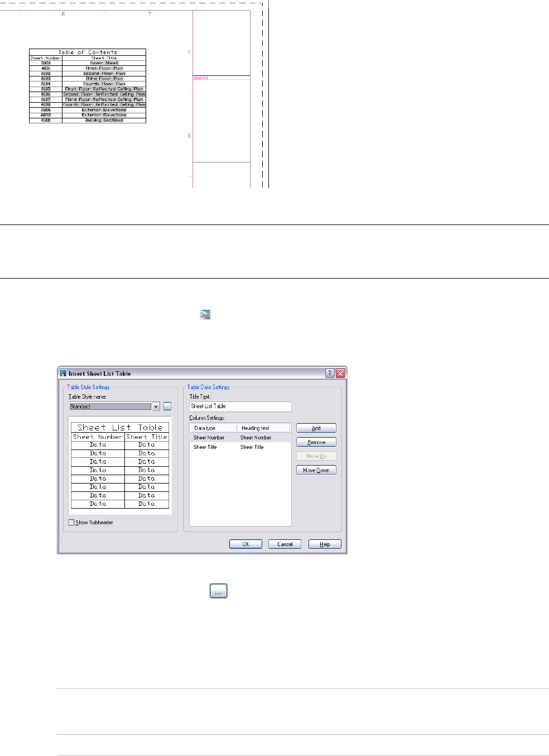This screenshot has width=549, height=756.
Task: Click the ellipsis button beside Table Style name
Action: tap(167, 406)
